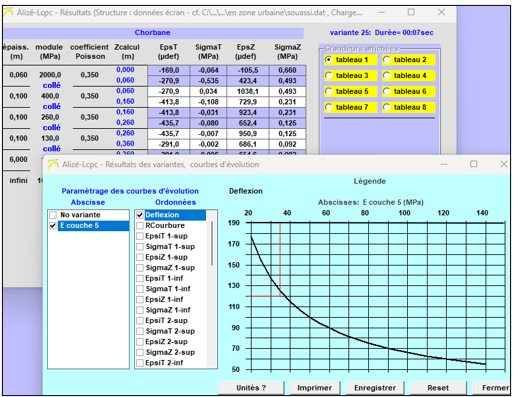
Task: Close the dialog with Fermer button
Action: tap(493, 388)
